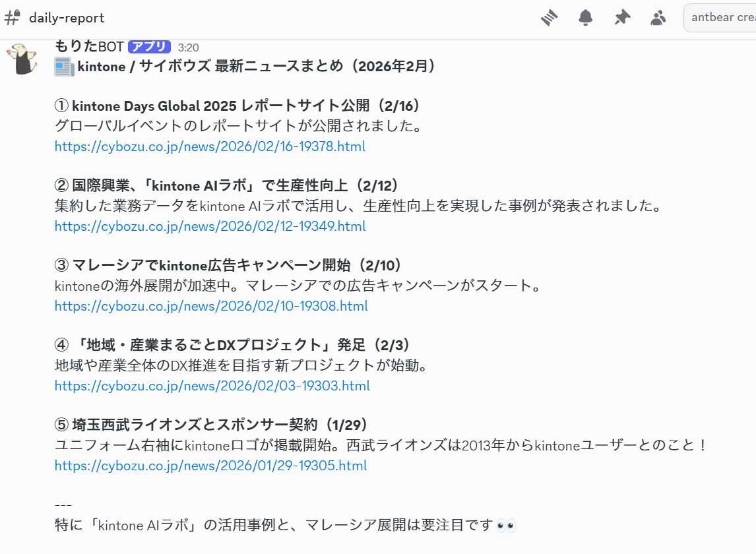Click text '地域や産業全体のDX推進を目指す新プロジェクトが始動。'

coord(241,365)
